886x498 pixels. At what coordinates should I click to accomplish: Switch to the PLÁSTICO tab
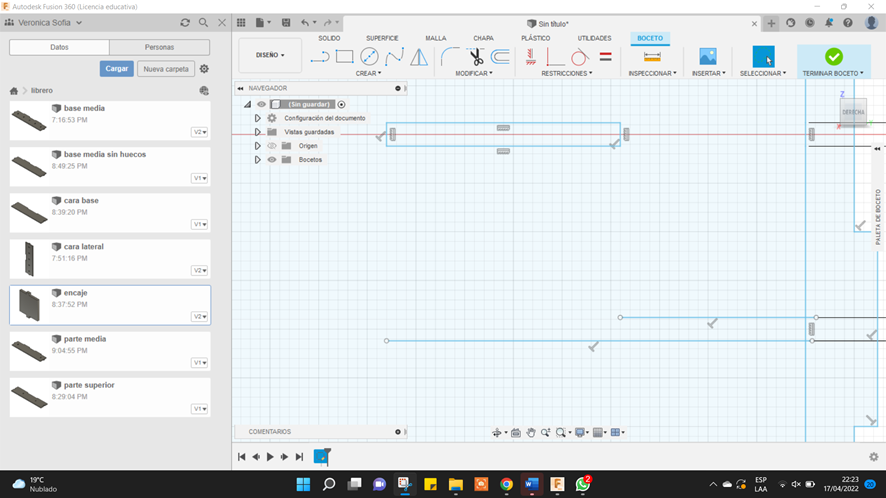pyautogui.click(x=536, y=38)
